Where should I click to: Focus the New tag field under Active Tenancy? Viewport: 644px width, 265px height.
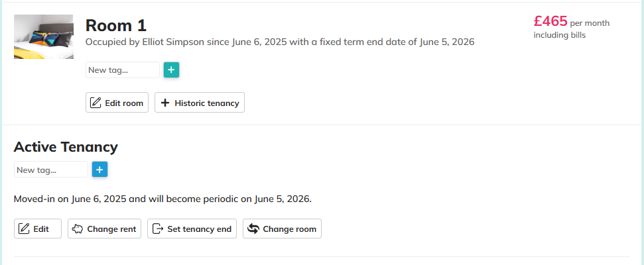coord(50,170)
